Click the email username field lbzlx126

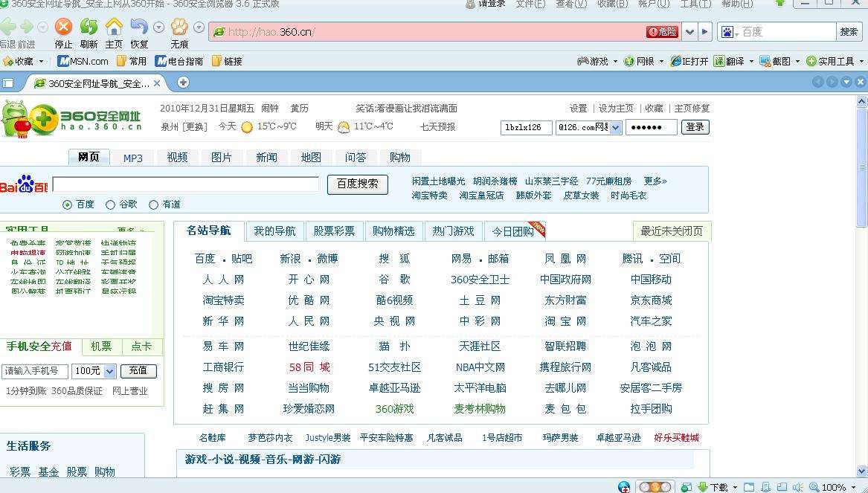pyautogui.click(x=527, y=127)
